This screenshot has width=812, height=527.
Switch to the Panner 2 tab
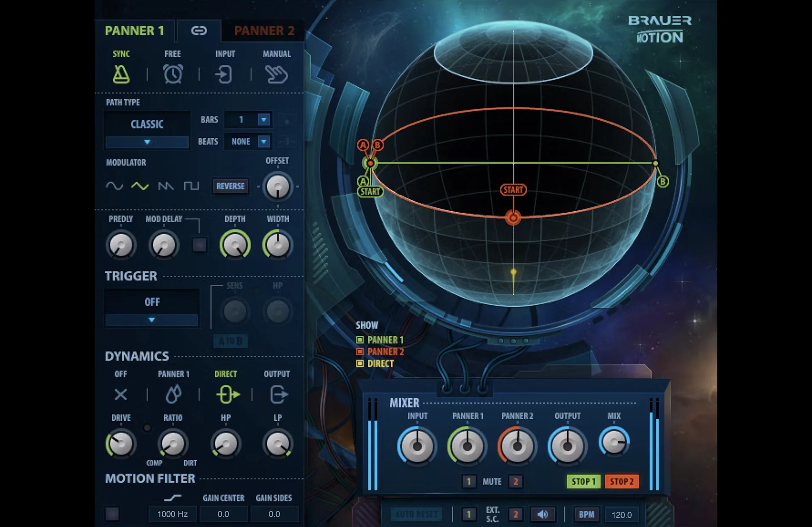pos(264,31)
